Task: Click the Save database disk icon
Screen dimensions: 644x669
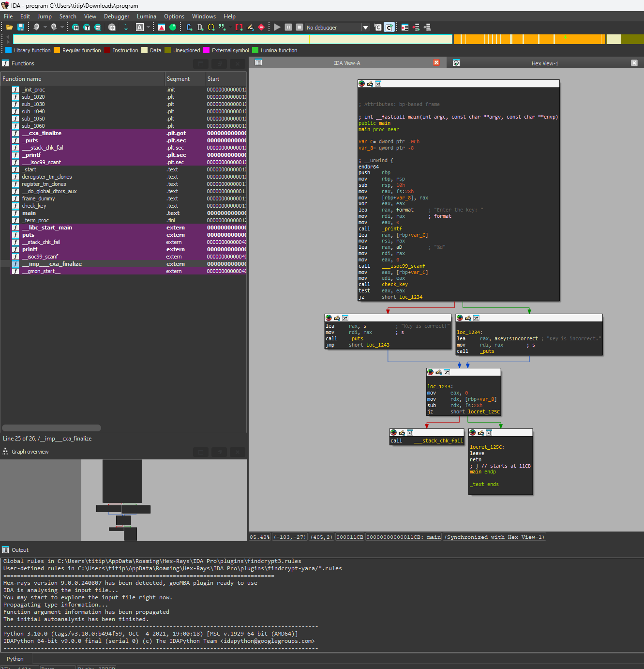Action: [21, 27]
